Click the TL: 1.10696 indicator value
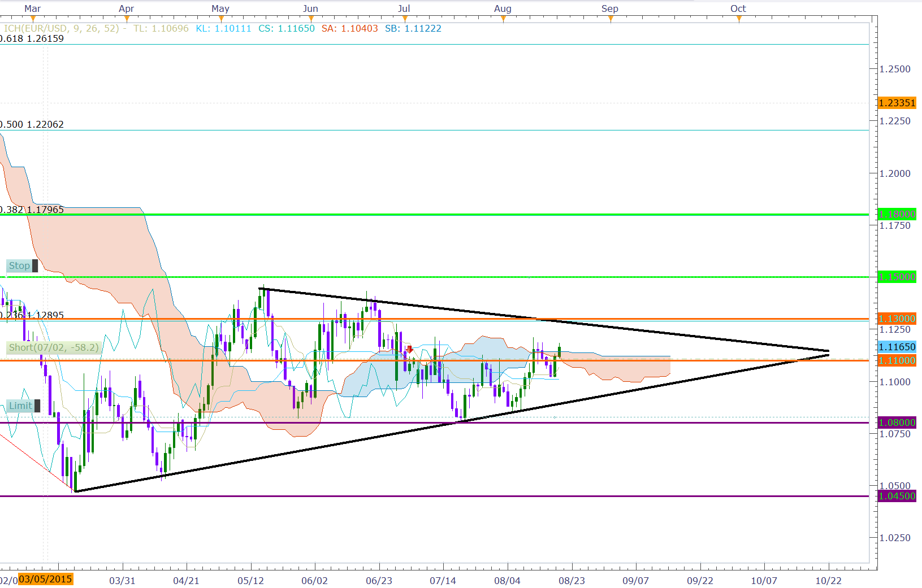Image resolution: width=922 pixels, height=588 pixels. click(161, 28)
